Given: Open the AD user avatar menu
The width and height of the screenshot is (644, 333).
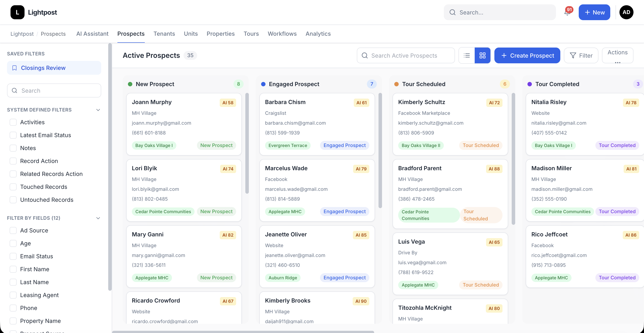Looking at the screenshot, I should (x=626, y=12).
